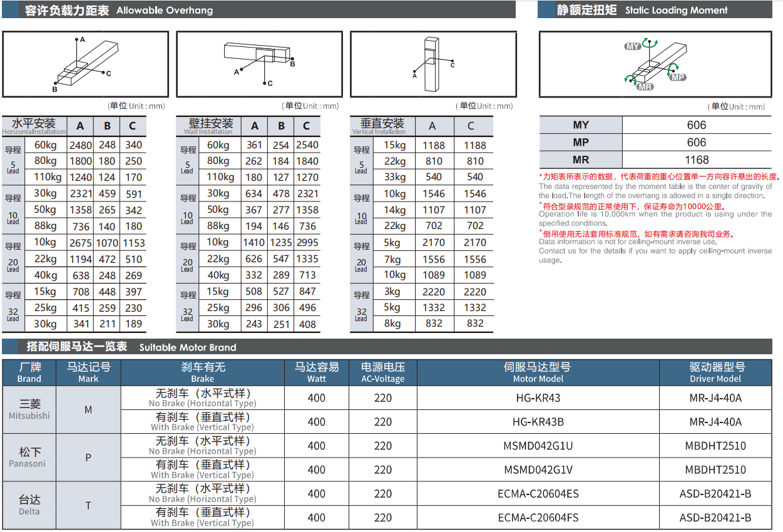This screenshot has height=532, width=783.
Task: Select the Allowable Overhang section header
Action: (x=119, y=10)
